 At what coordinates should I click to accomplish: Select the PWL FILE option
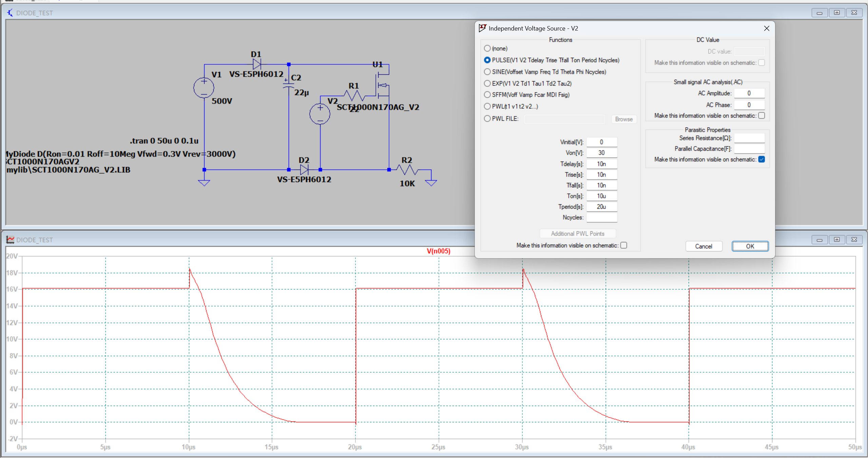click(x=487, y=118)
